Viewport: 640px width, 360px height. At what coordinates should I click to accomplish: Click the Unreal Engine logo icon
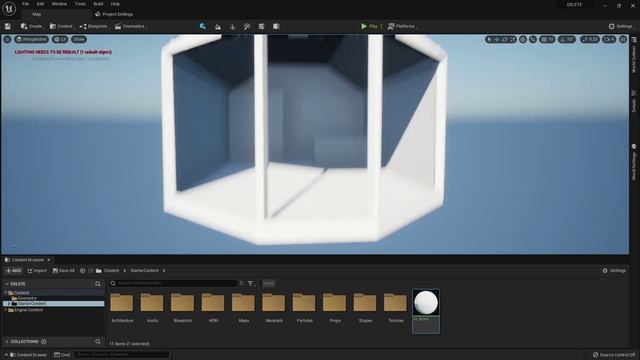pos(9,8)
